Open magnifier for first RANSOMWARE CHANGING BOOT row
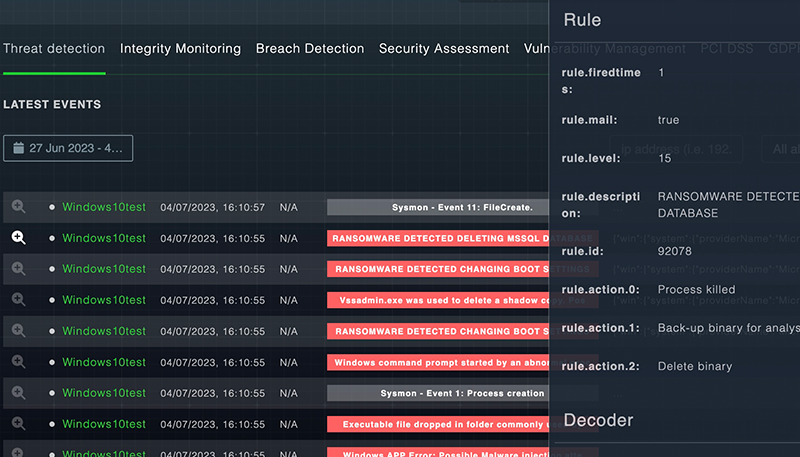The width and height of the screenshot is (800, 457). click(x=18, y=269)
